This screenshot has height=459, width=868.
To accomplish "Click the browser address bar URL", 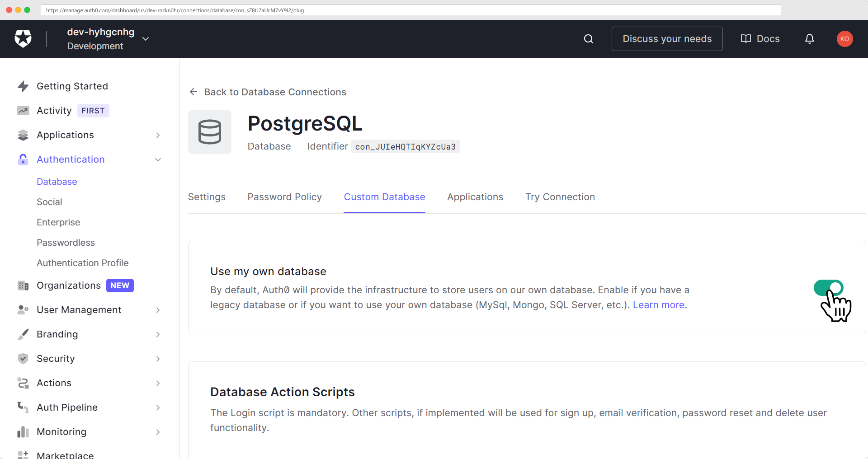I will click(x=410, y=10).
